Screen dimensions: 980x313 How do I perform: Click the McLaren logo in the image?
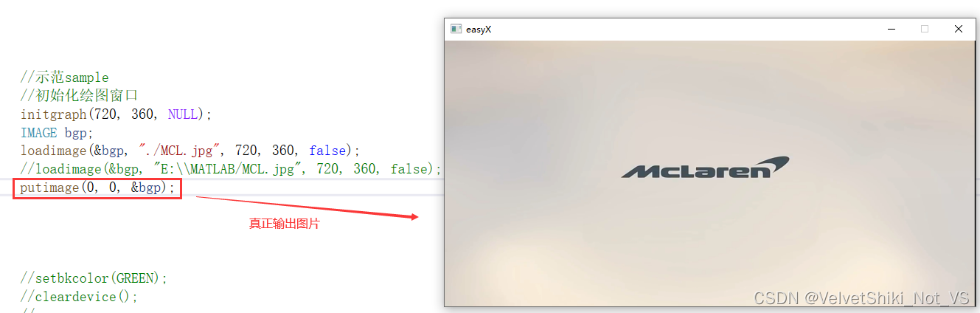click(705, 168)
